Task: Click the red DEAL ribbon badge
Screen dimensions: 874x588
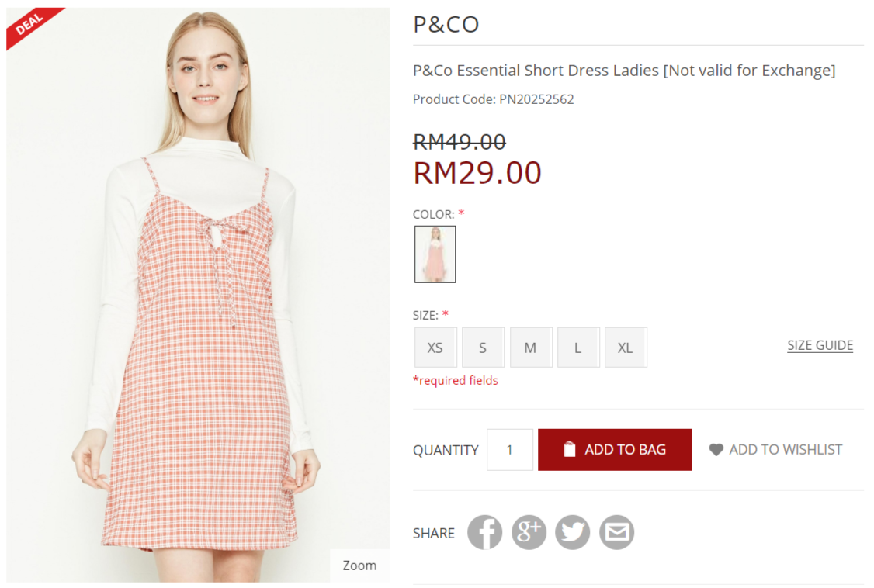Action: pos(29,25)
